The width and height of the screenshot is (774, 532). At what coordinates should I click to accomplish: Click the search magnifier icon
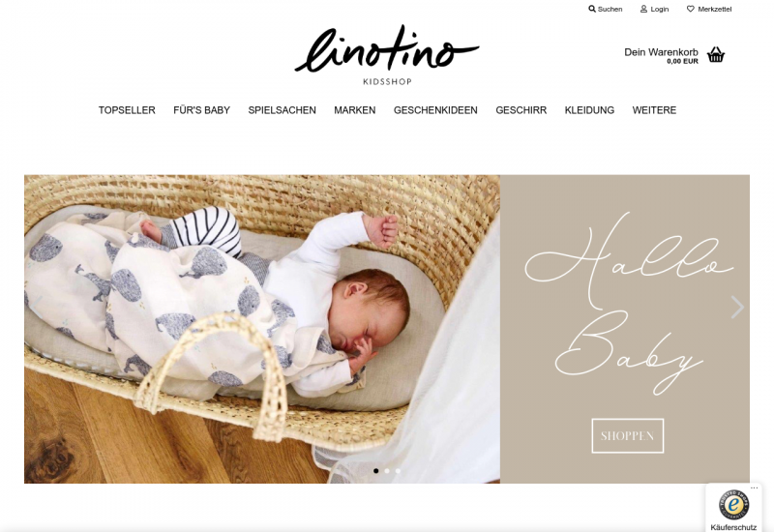pos(592,9)
